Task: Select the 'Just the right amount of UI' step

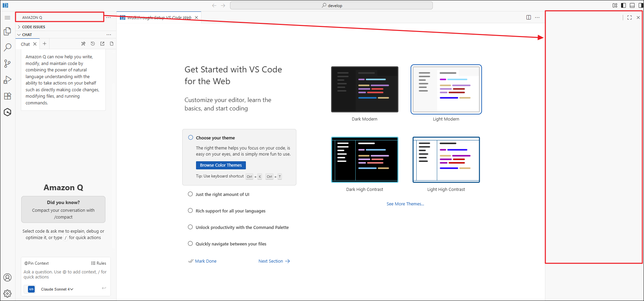Action: point(222,194)
